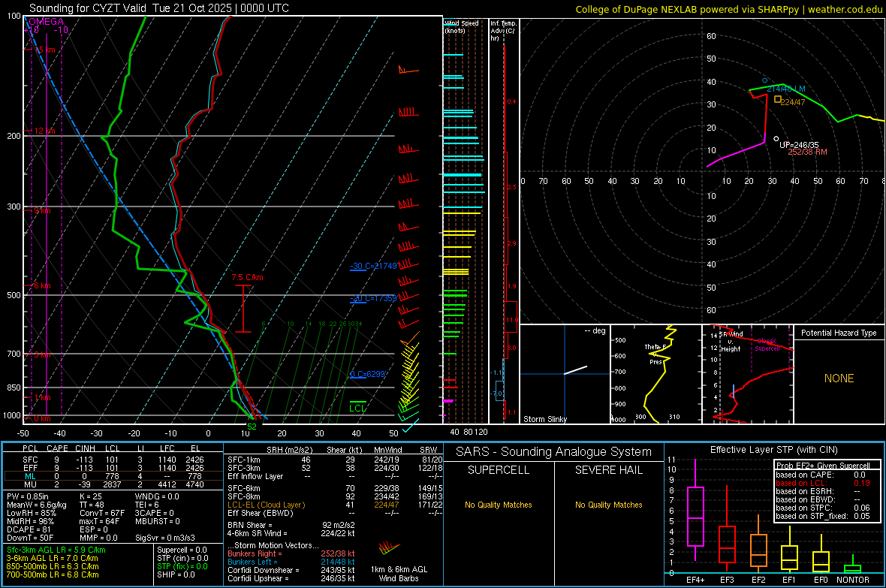Select the EFF parcel row
This screenshot has width=886, height=588.
[113, 468]
